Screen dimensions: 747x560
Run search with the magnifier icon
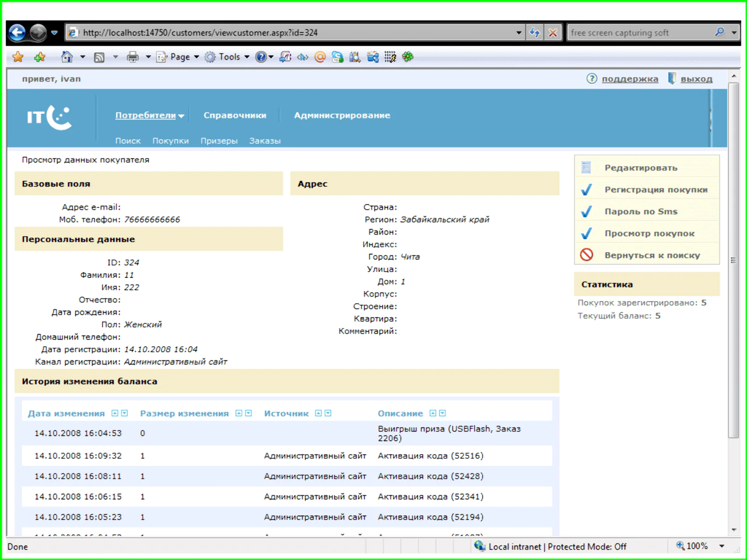click(x=719, y=32)
